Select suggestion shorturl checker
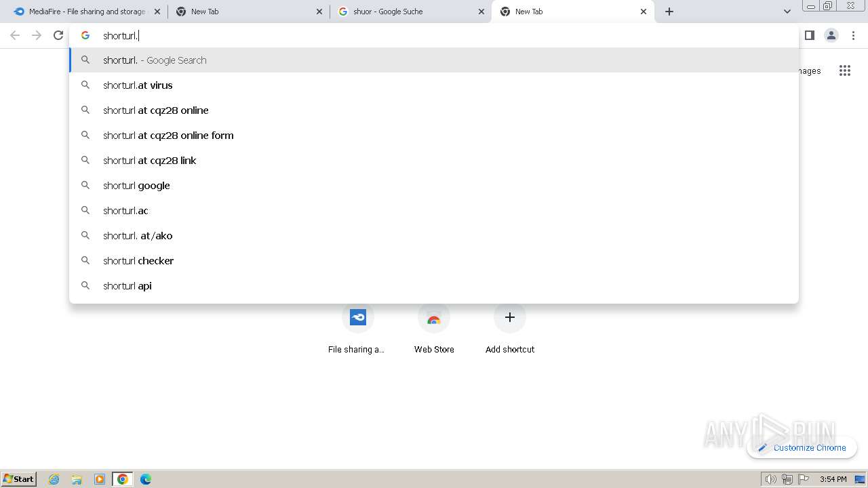This screenshot has height=488, width=868. pos(434,261)
